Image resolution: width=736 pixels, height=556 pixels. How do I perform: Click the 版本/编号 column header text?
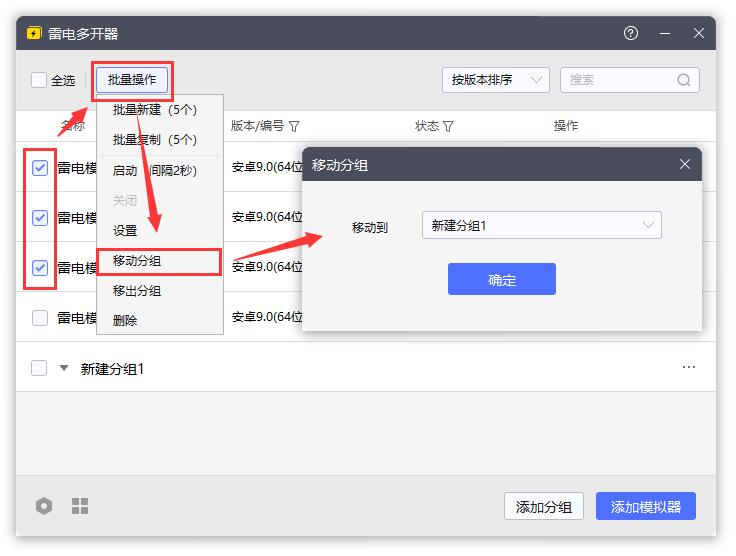point(257,126)
